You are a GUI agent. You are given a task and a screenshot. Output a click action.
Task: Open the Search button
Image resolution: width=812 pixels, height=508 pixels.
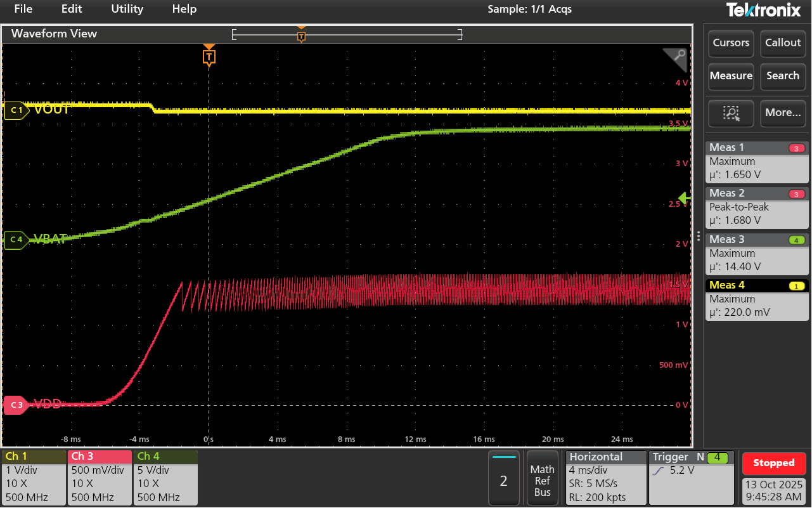(783, 76)
